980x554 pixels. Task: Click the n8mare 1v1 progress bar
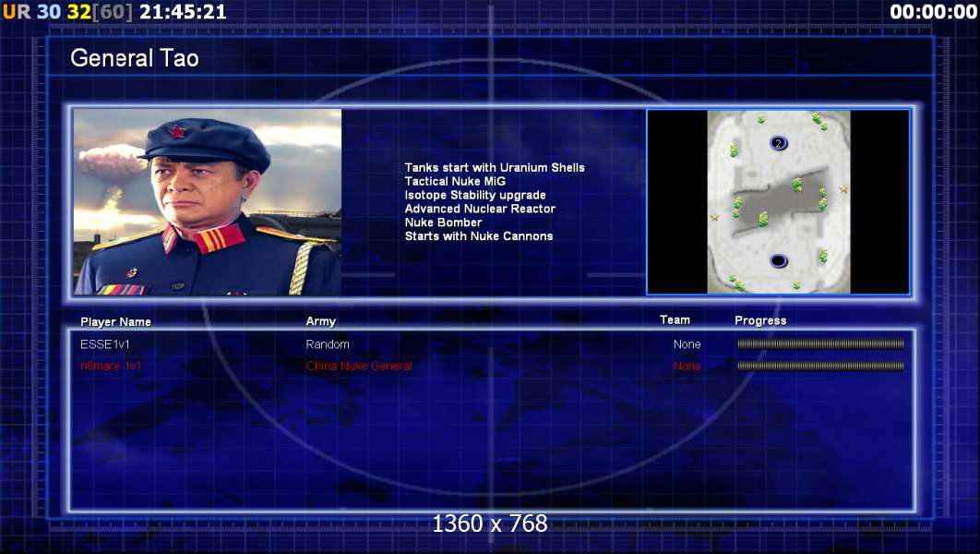(x=820, y=366)
